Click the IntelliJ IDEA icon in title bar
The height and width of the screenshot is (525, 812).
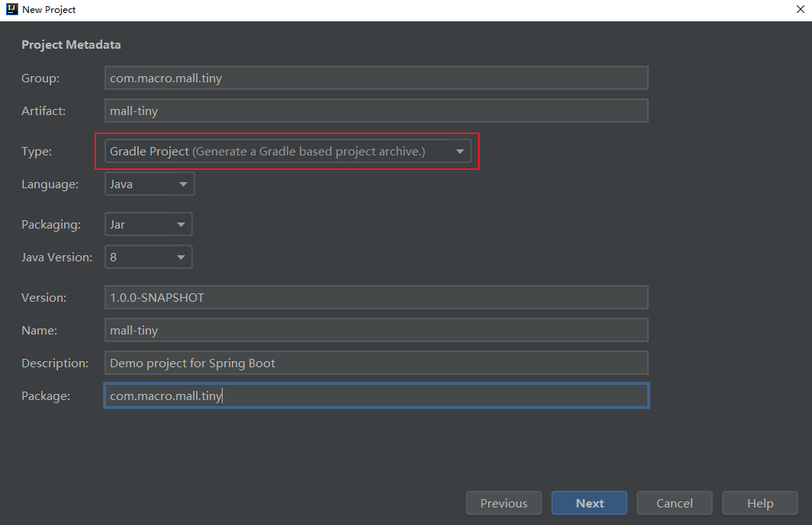[11, 10]
